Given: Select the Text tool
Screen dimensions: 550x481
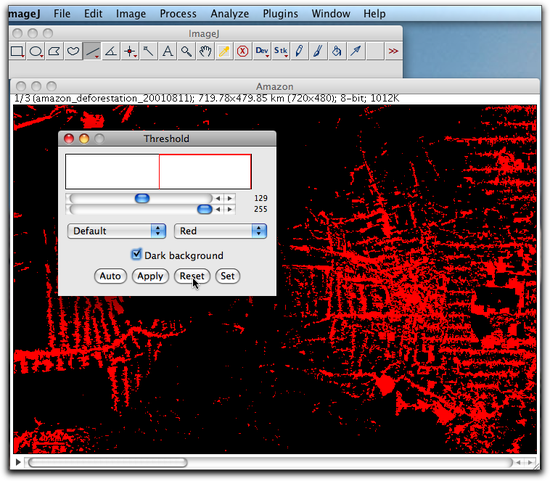Looking at the screenshot, I should pyautogui.click(x=168, y=52).
